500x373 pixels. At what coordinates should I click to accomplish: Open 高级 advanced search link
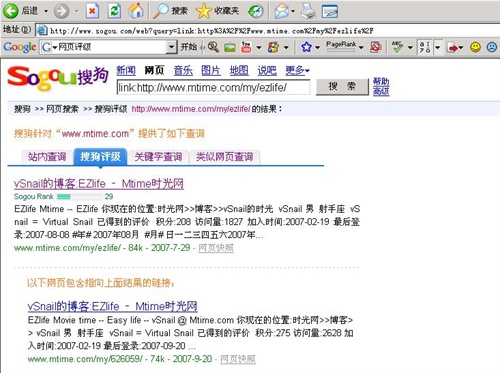tap(381, 91)
